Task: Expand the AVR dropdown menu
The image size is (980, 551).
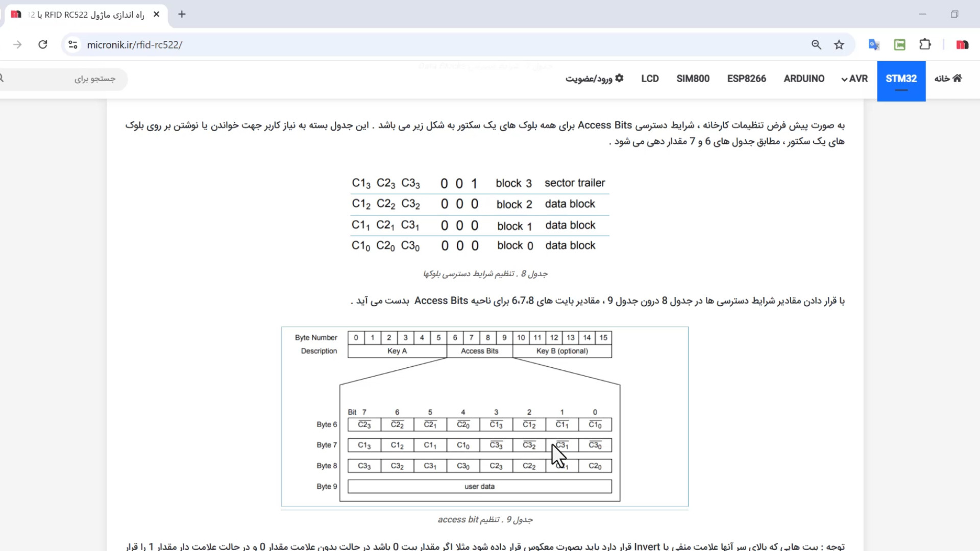Action: pyautogui.click(x=854, y=79)
